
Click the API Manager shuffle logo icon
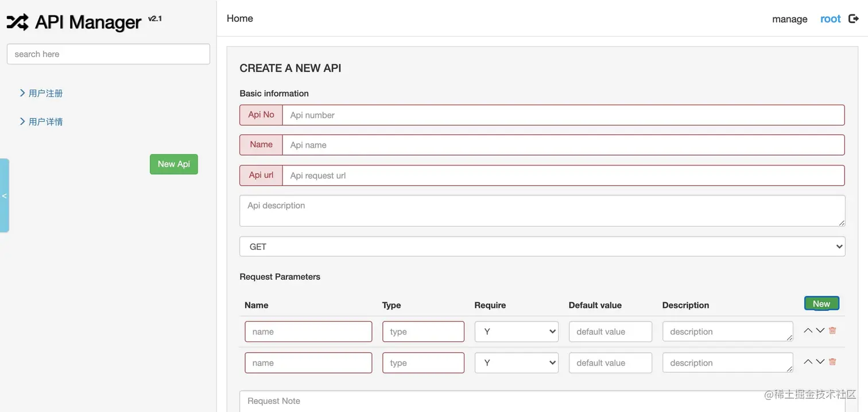click(x=17, y=22)
